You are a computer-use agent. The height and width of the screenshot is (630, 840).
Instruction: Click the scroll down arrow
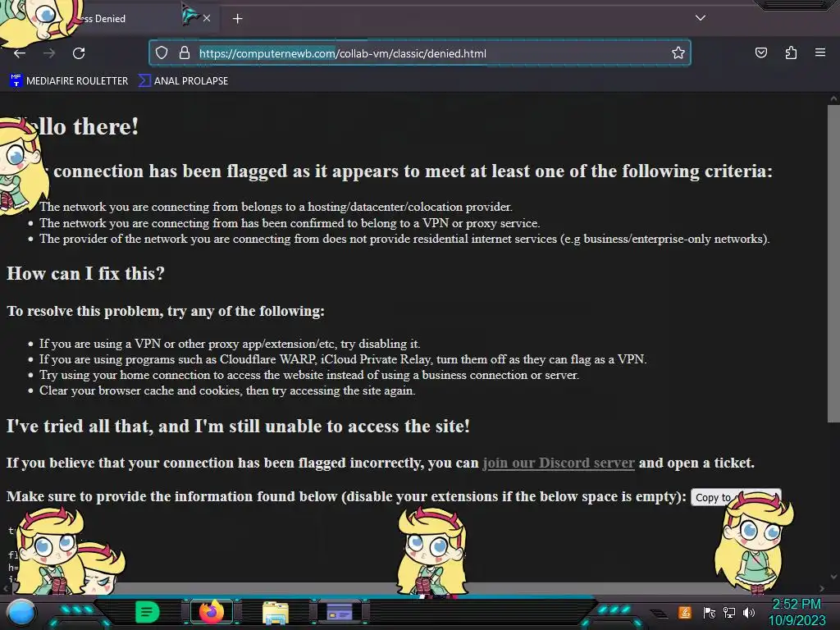point(833,577)
